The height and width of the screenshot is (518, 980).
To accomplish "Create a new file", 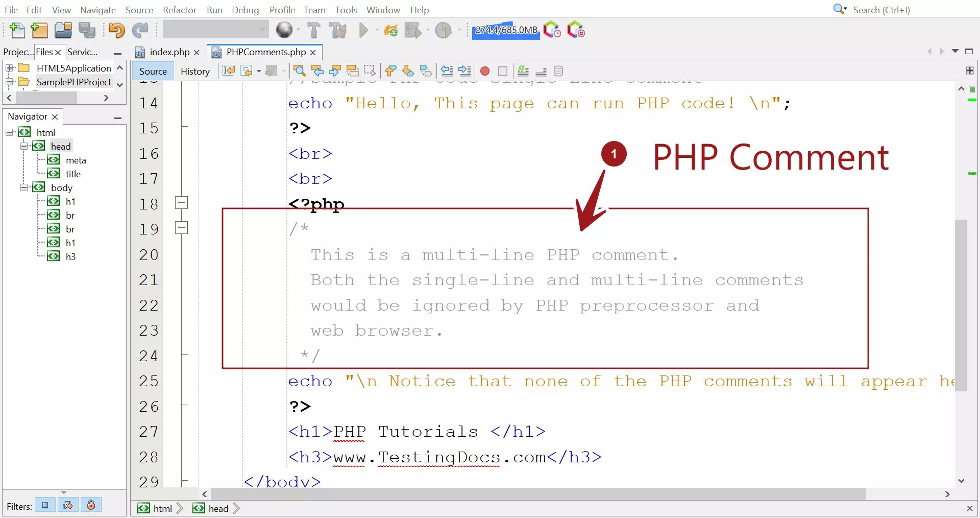I will (x=17, y=30).
